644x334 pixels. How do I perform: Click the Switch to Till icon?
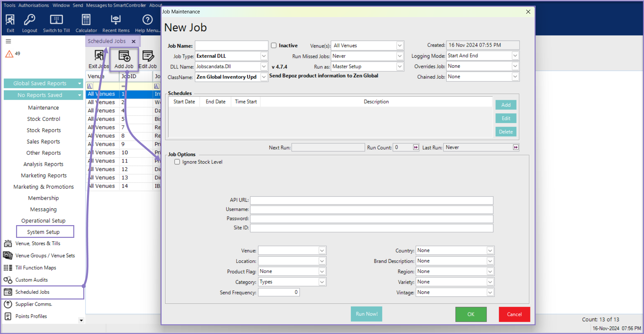(x=56, y=20)
